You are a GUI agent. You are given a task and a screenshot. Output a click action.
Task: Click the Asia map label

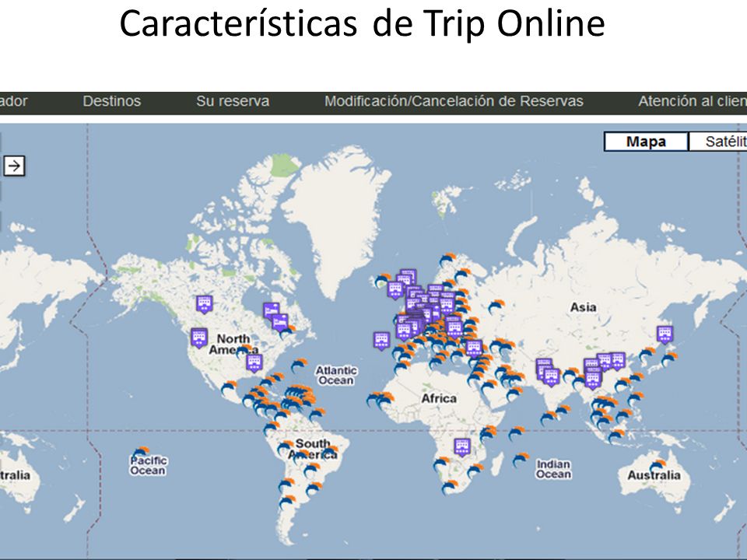pos(583,307)
